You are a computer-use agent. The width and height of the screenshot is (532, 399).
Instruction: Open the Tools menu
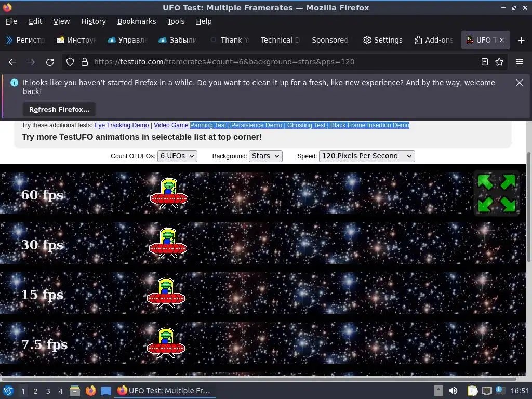pos(176,21)
